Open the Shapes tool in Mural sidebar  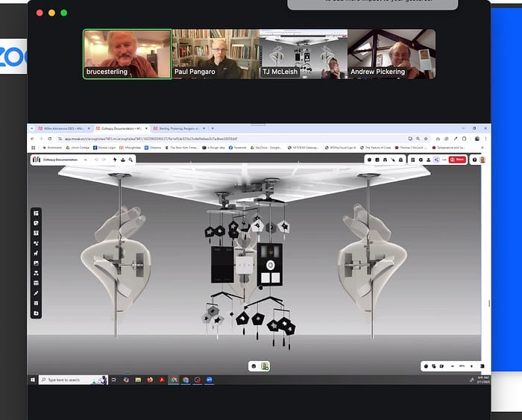[36, 243]
